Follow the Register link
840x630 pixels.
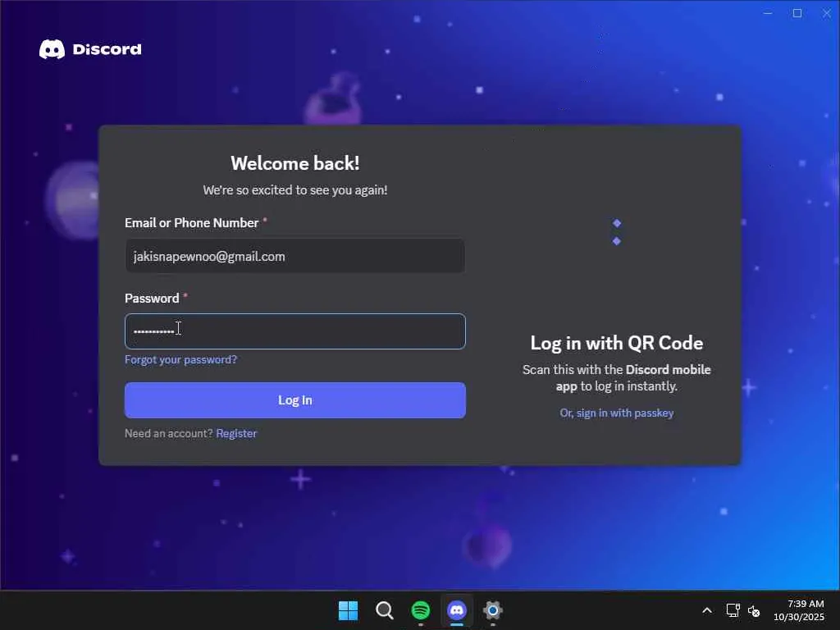[x=236, y=433]
